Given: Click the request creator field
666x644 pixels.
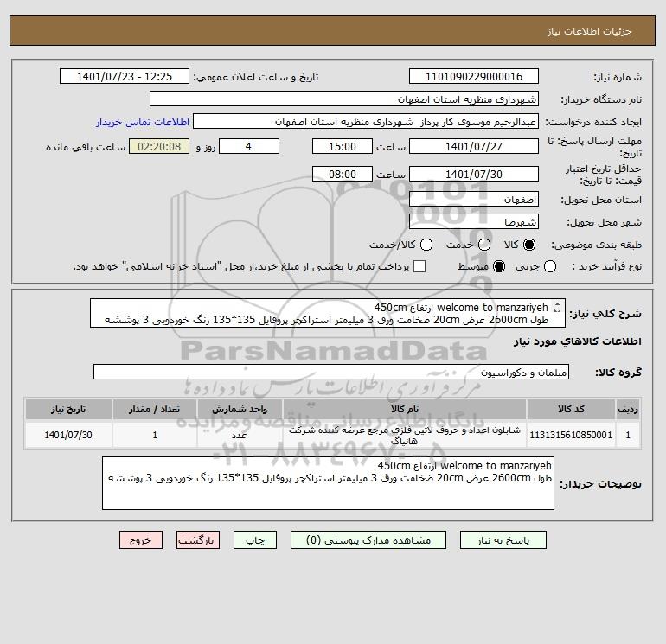Looking at the screenshot, I should tap(366, 121).
